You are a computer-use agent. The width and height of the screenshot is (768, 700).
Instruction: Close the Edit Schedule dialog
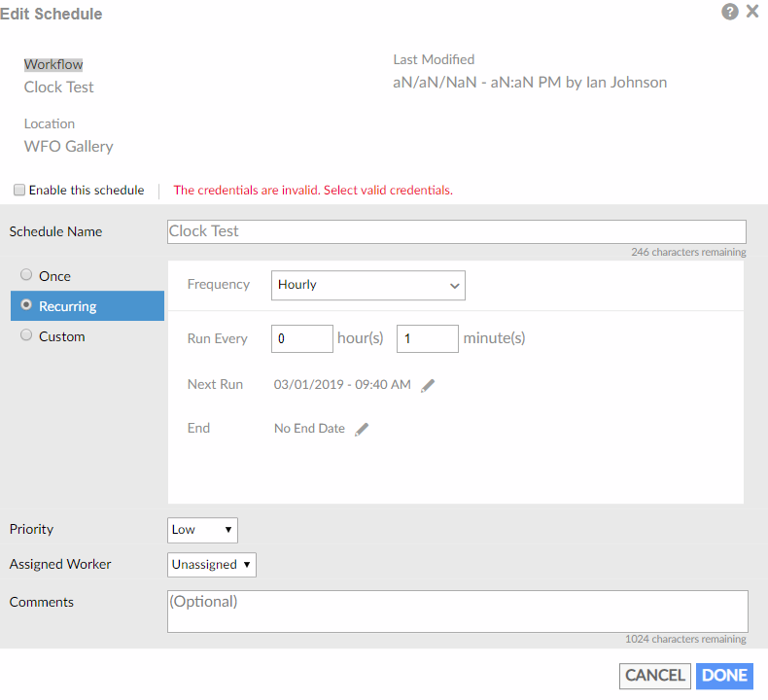pos(752,11)
